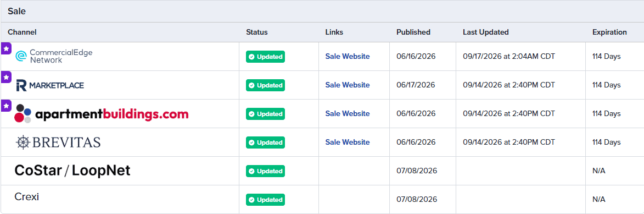Click Updated status badge for Brevitas
644x214 pixels.
point(265,142)
